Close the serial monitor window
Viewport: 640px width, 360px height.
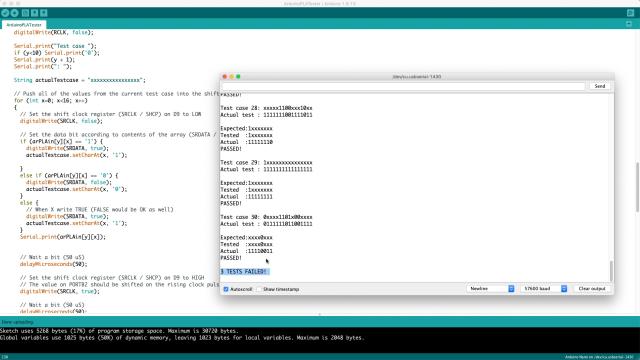(224, 77)
